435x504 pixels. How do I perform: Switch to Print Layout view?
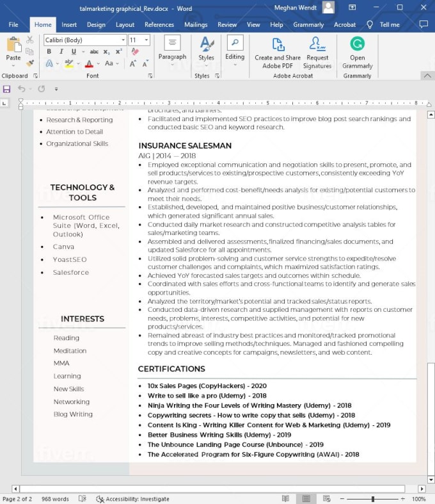(306, 498)
